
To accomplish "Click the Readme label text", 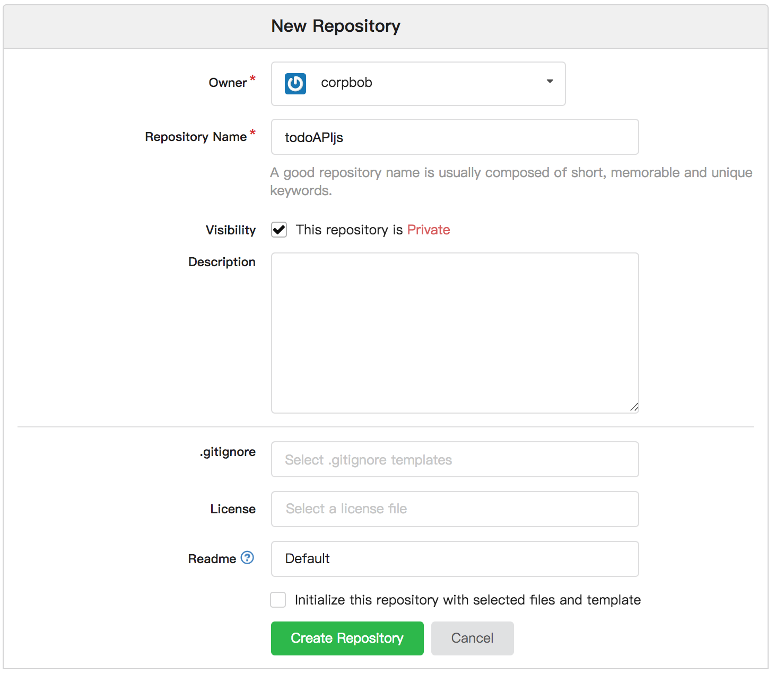I will coord(212,559).
